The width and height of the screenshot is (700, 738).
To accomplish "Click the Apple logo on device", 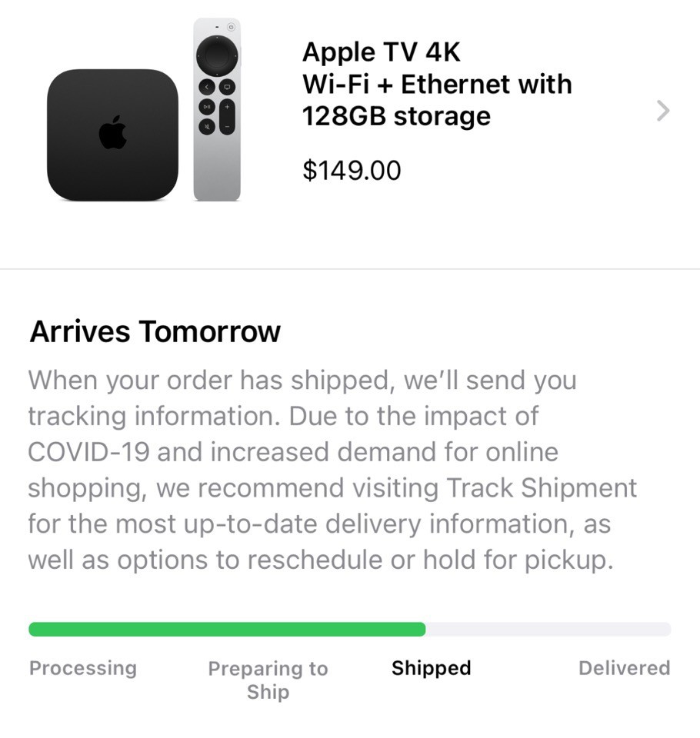I will tap(113, 132).
